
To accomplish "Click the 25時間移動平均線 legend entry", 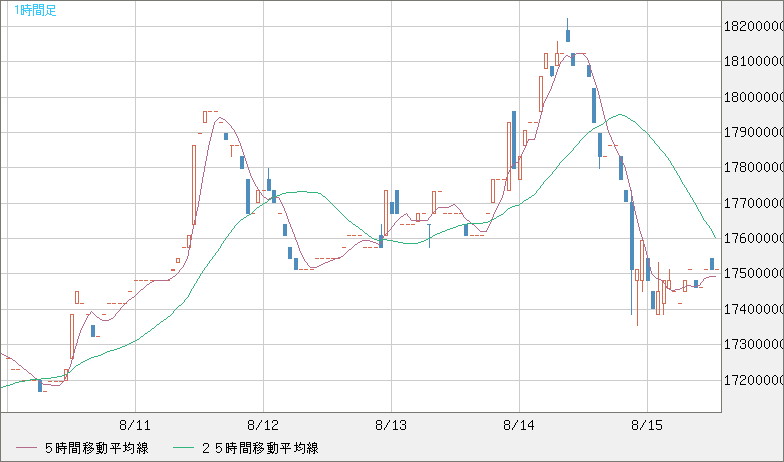I will [x=246, y=448].
